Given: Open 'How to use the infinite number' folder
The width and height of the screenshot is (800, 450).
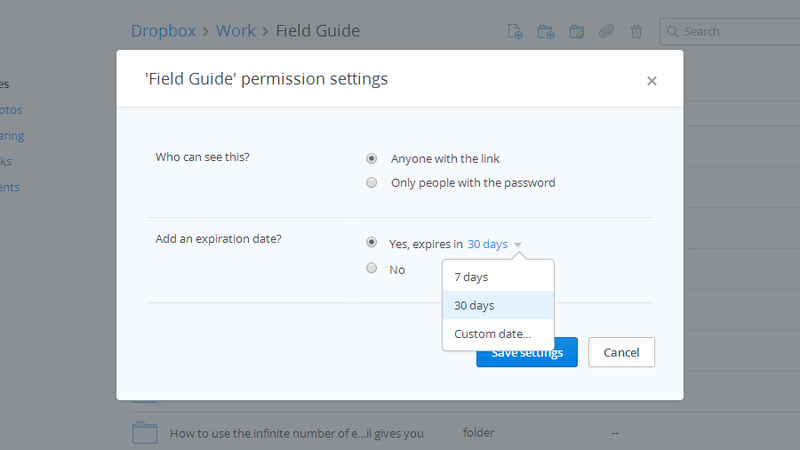Looking at the screenshot, I should pos(296,434).
